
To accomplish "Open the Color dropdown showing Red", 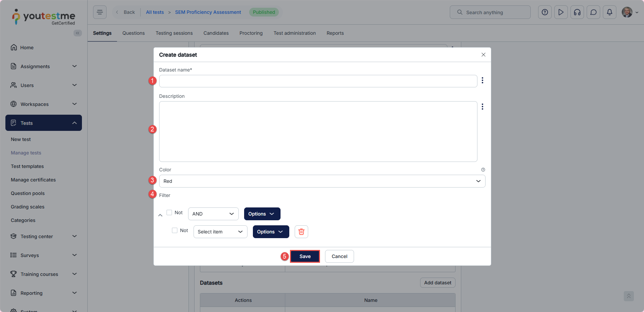I will click(x=322, y=181).
